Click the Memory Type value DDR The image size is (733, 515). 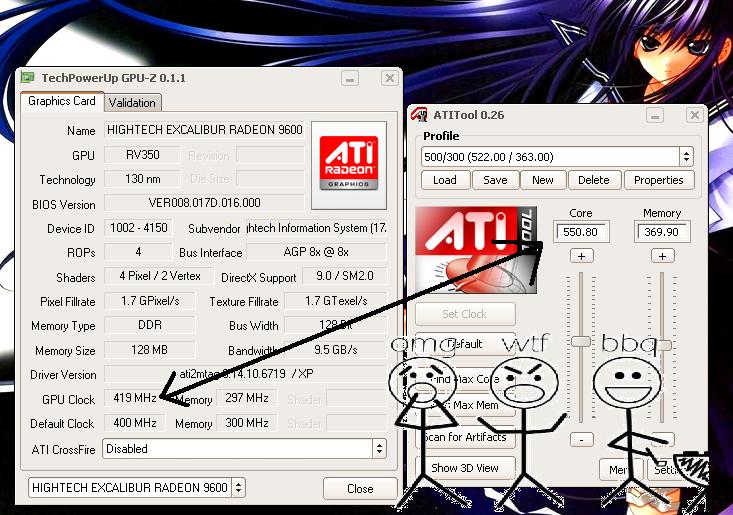click(x=150, y=325)
